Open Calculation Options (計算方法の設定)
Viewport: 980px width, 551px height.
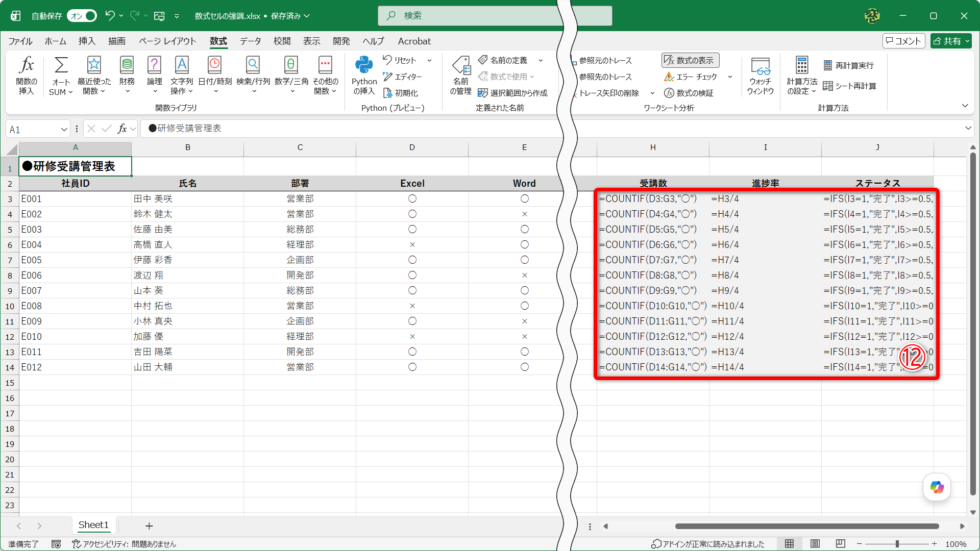point(802,76)
